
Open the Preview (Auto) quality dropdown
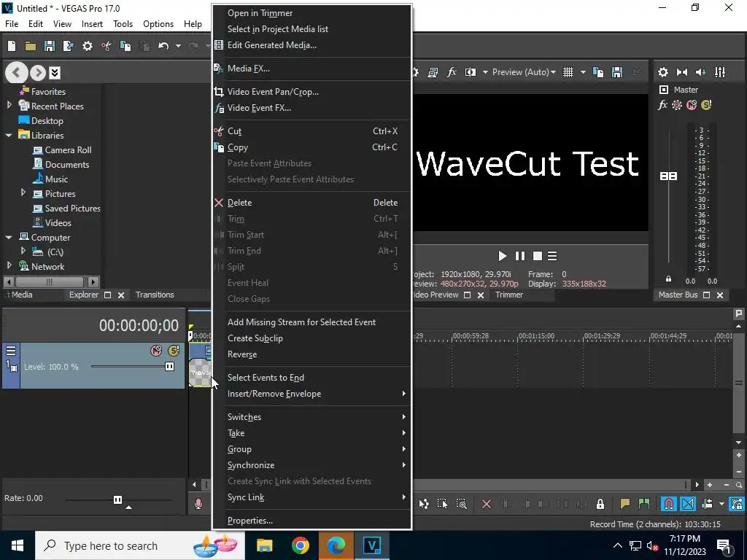tap(524, 72)
